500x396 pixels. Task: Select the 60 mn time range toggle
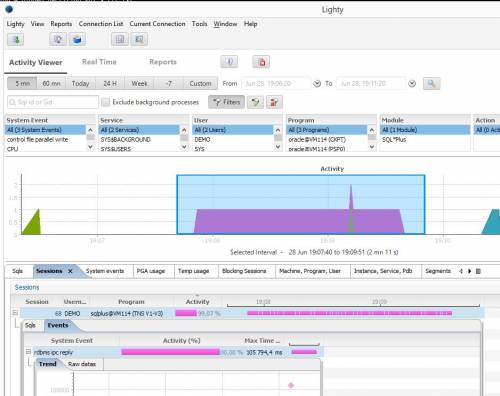[x=51, y=83]
